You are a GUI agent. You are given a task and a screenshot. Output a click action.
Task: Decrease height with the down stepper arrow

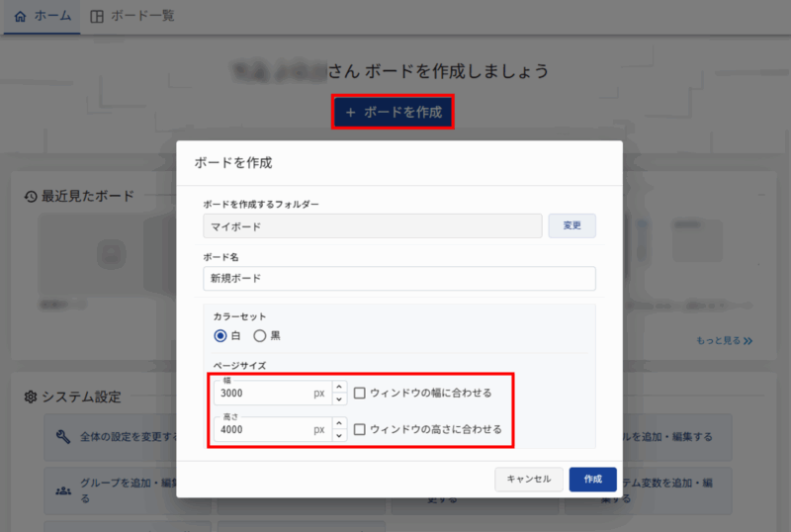point(339,436)
